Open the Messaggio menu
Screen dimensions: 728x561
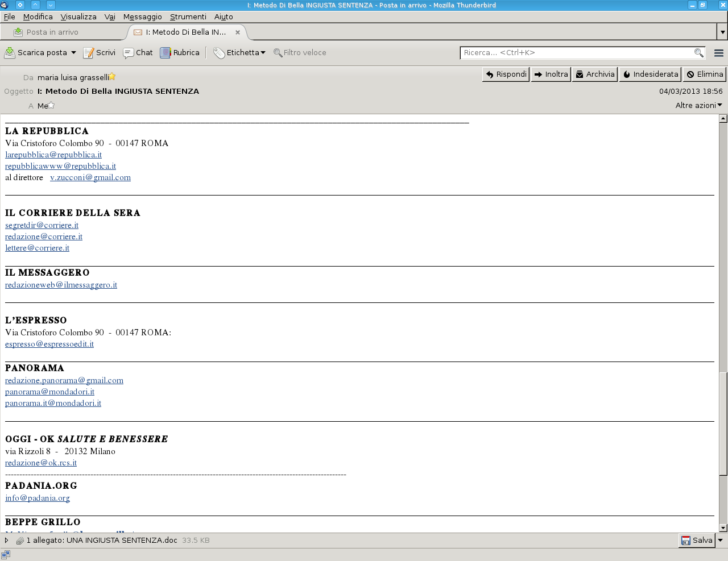pos(142,17)
